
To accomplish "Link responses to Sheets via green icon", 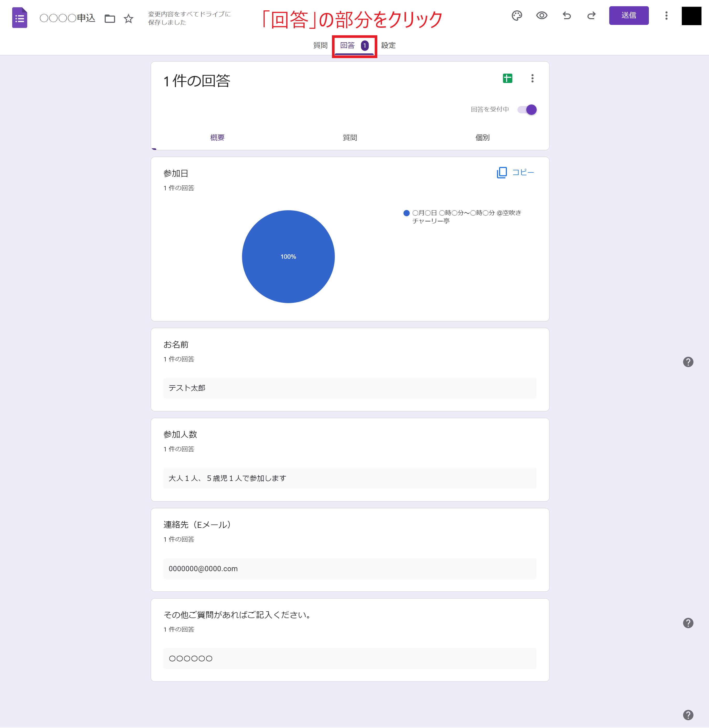I will (507, 78).
